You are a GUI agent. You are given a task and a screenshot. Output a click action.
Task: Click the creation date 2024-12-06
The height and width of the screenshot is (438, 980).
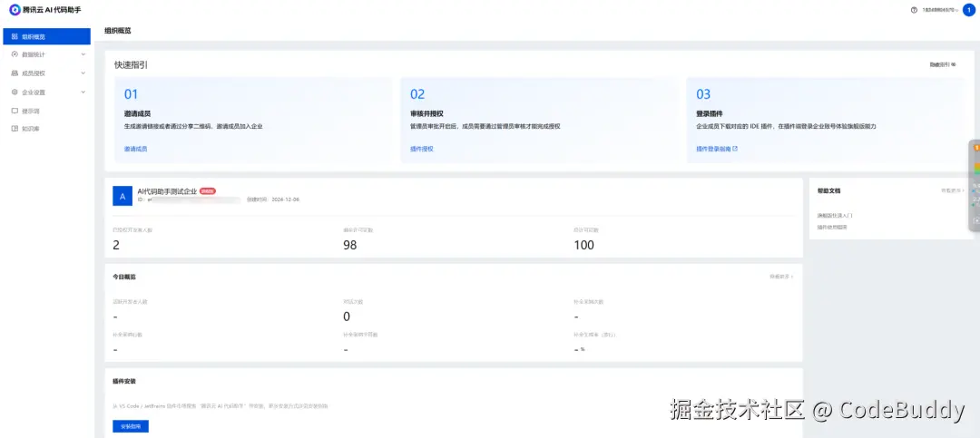(x=286, y=200)
